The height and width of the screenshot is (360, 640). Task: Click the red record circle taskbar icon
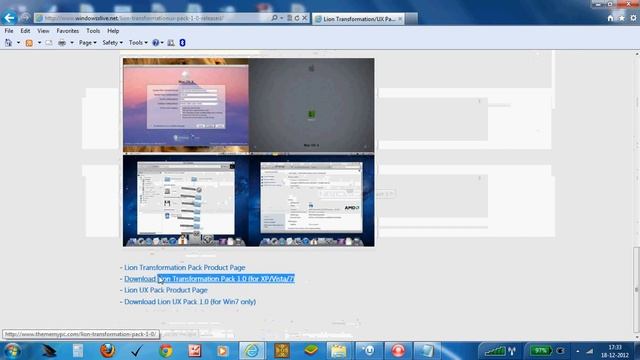(x=398, y=351)
